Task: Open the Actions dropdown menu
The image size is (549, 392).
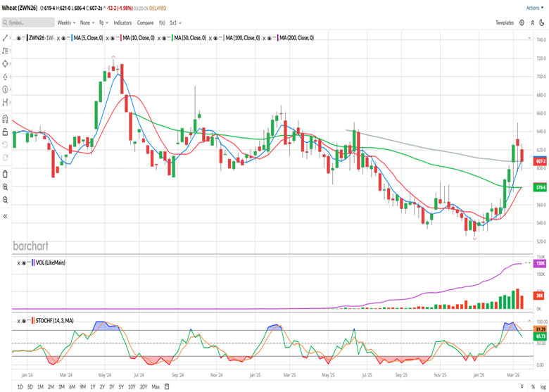Action: click(x=535, y=8)
